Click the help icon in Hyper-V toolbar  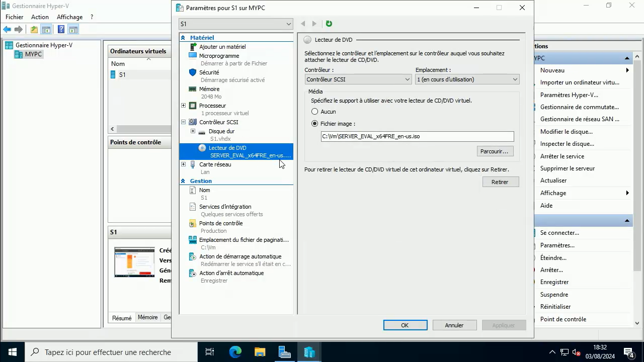tap(60, 29)
